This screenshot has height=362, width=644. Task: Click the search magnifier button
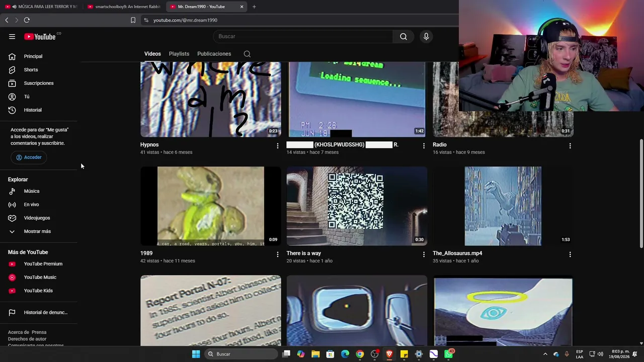(404, 36)
